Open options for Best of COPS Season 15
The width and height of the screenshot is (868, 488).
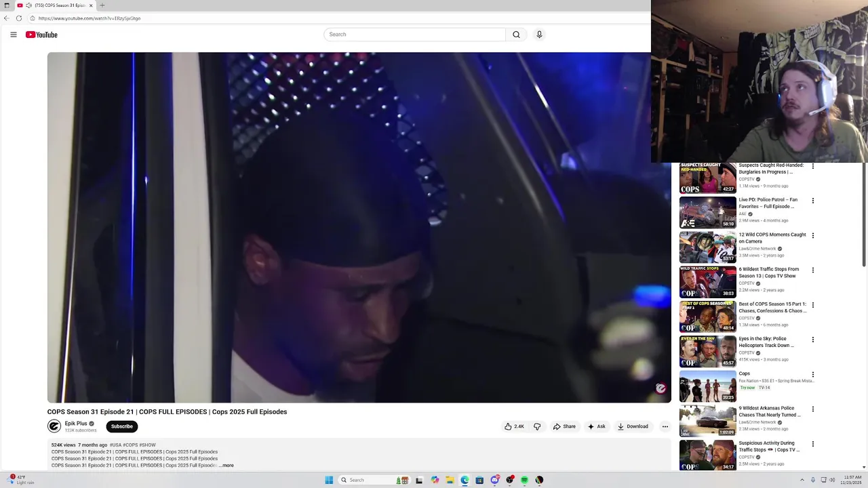pyautogui.click(x=813, y=305)
